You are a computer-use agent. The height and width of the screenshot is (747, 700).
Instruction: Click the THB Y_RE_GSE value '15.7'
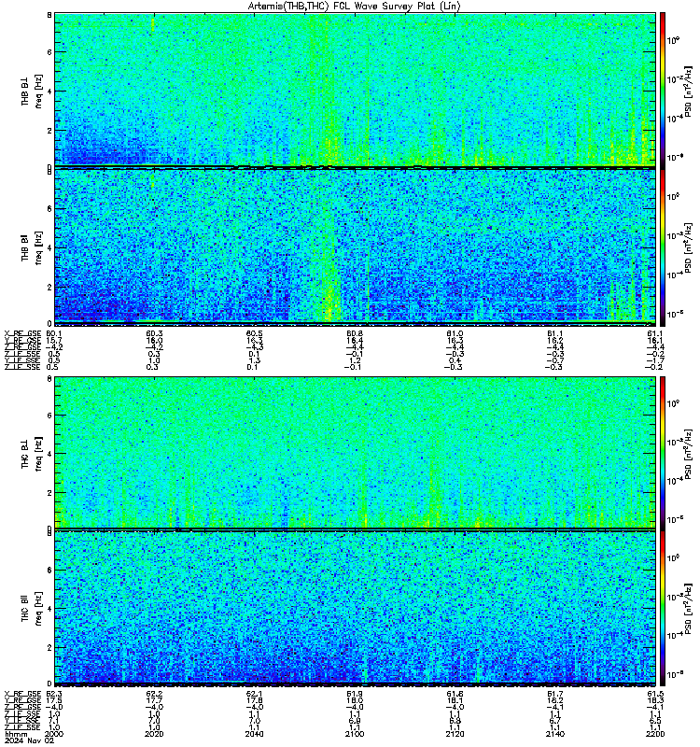click(x=54, y=340)
